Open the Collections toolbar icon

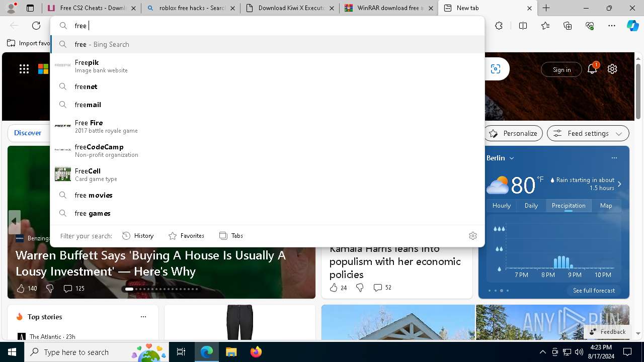568,26
